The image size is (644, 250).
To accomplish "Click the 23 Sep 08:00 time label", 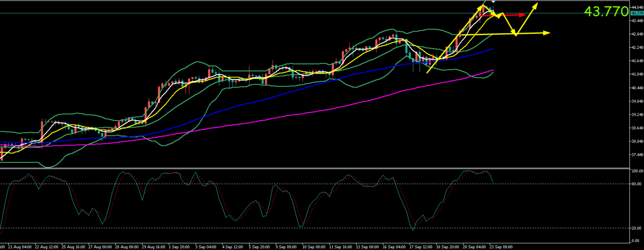I will [x=500, y=247].
